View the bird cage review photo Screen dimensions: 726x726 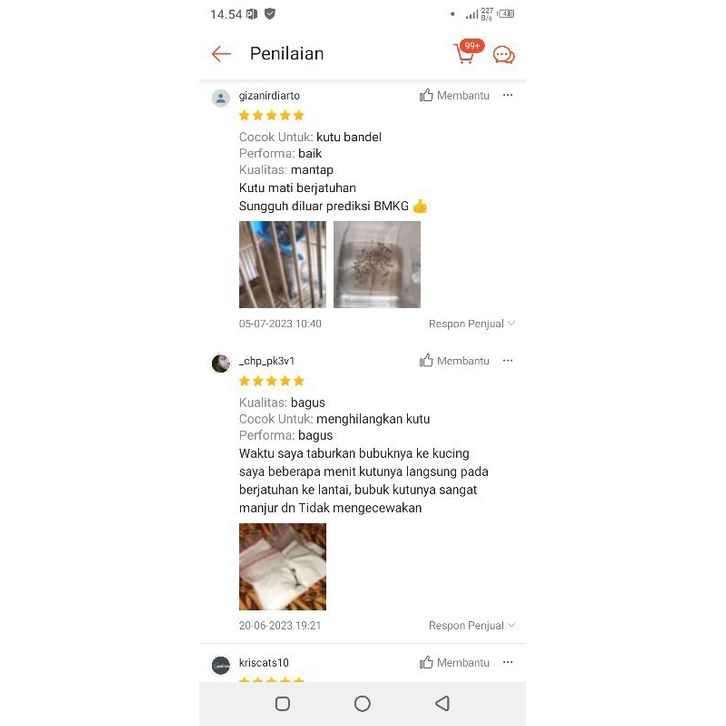(282, 264)
